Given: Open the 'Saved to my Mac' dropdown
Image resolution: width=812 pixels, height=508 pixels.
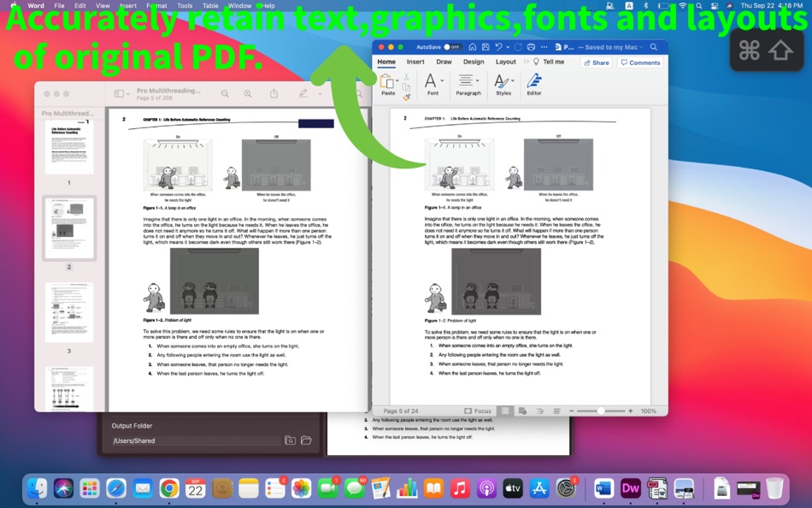Looking at the screenshot, I should (x=611, y=47).
